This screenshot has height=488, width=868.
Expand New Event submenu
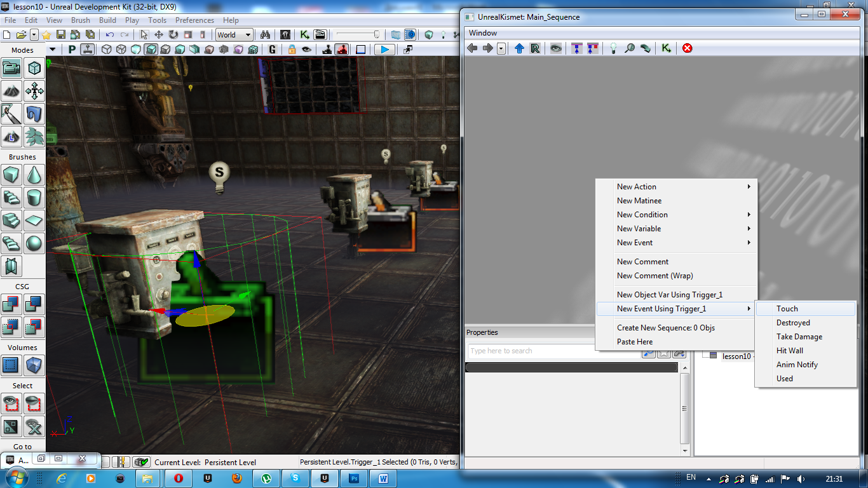[676, 243]
